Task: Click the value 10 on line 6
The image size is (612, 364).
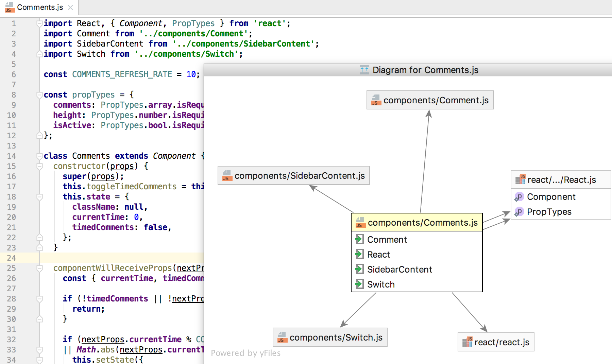Action: click(x=191, y=74)
